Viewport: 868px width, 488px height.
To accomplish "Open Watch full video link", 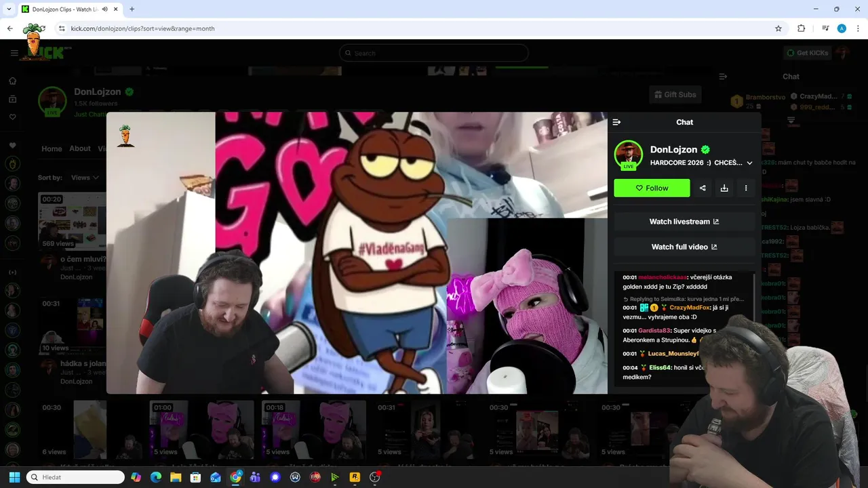I will 684,247.
